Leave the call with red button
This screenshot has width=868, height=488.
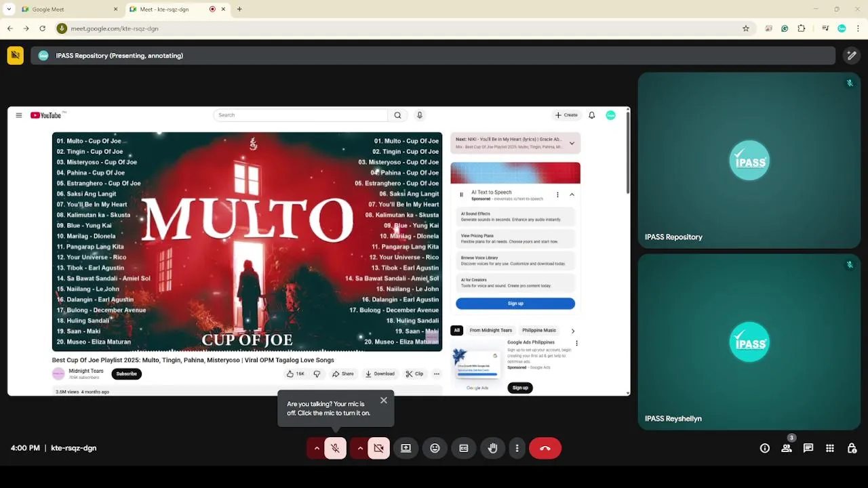(x=545, y=448)
